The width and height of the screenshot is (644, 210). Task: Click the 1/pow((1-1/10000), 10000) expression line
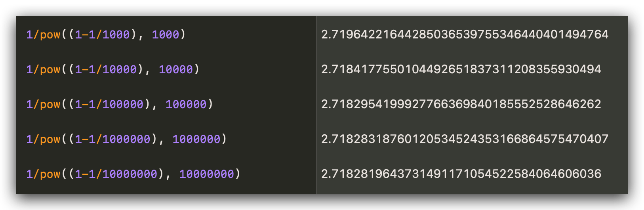(113, 70)
